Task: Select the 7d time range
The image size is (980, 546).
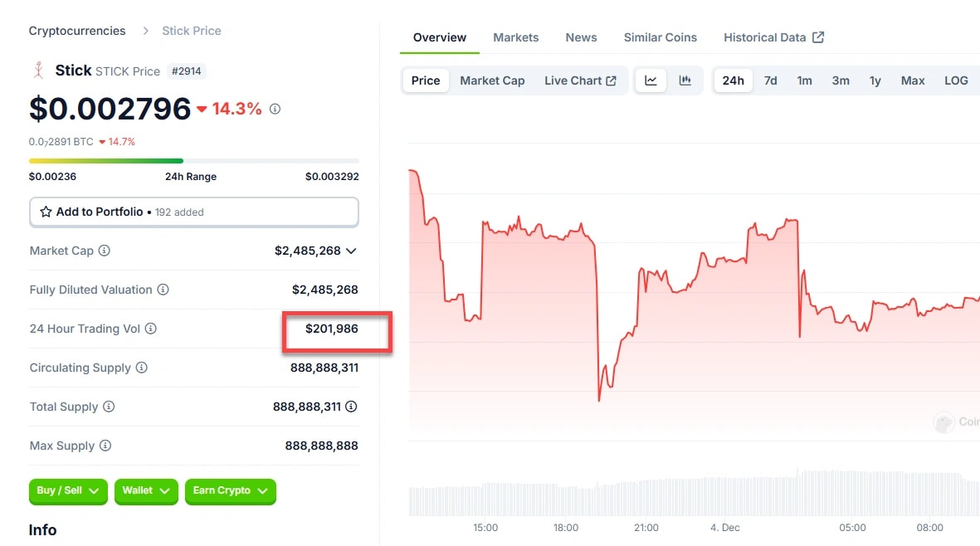Action: pyautogui.click(x=771, y=80)
